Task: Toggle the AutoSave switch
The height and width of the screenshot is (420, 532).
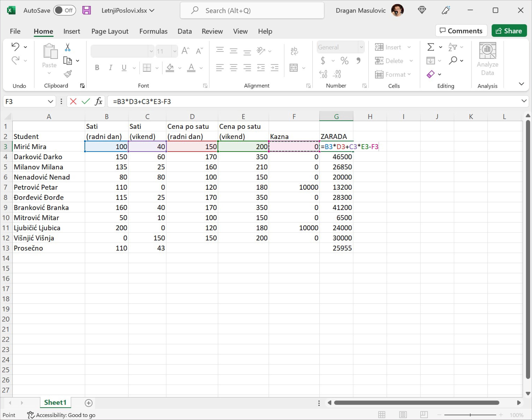Action: (64, 10)
